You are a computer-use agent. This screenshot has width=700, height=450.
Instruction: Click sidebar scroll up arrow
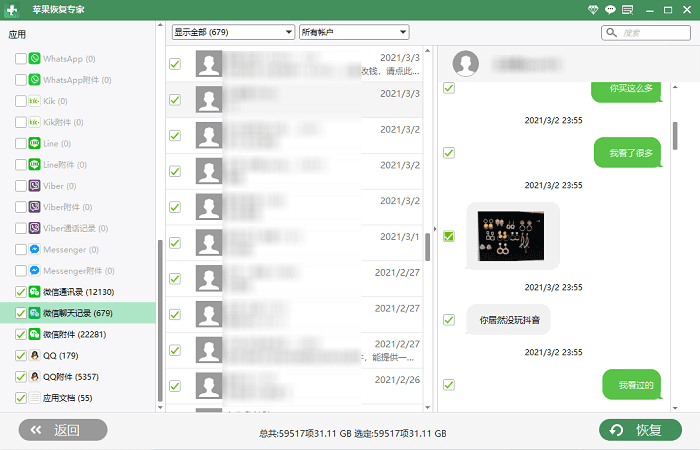160,25
